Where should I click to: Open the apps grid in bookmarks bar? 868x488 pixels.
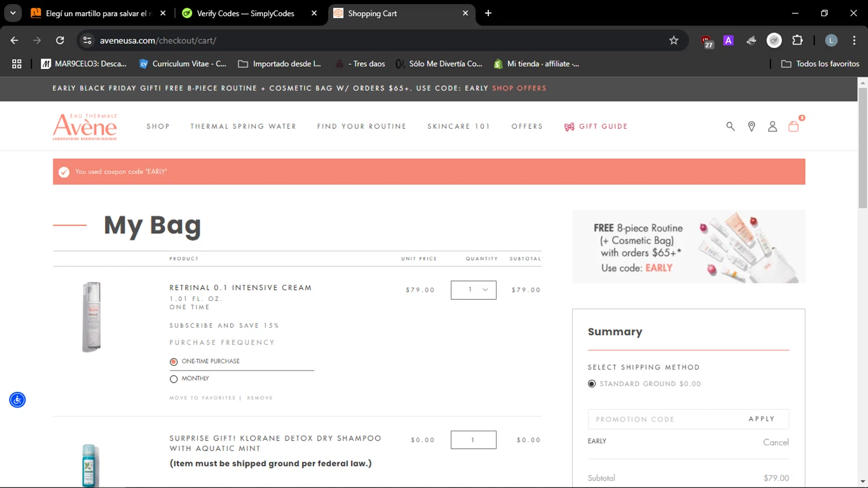pyautogui.click(x=17, y=64)
